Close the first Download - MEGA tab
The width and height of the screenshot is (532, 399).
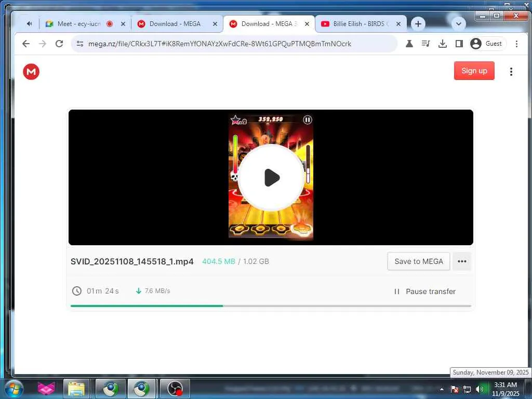tap(215, 24)
